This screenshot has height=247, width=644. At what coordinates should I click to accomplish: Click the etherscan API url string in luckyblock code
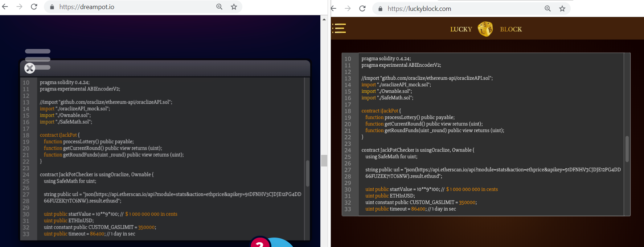click(x=493, y=173)
